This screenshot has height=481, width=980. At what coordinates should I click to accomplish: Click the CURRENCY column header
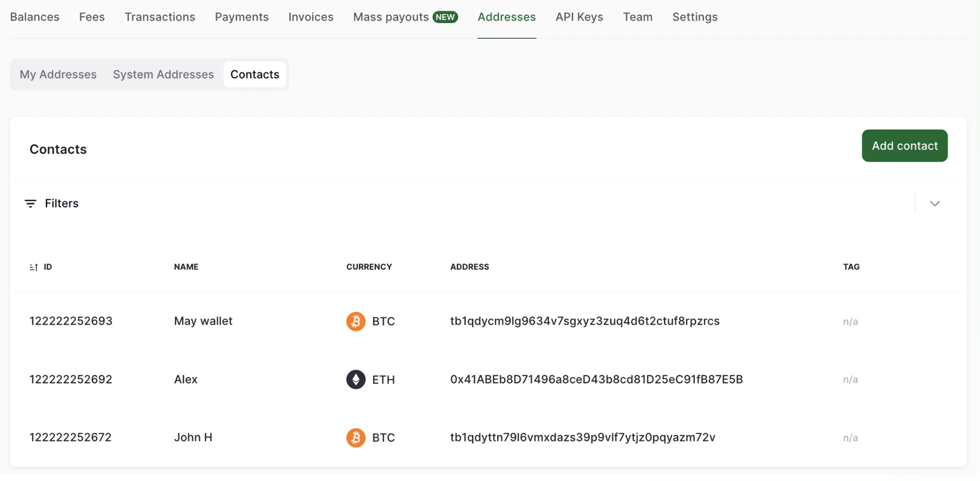point(369,267)
